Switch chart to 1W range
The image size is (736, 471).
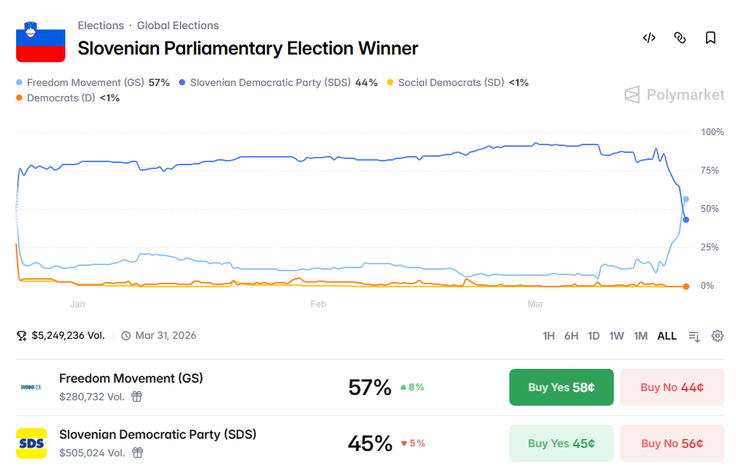tap(617, 336)
